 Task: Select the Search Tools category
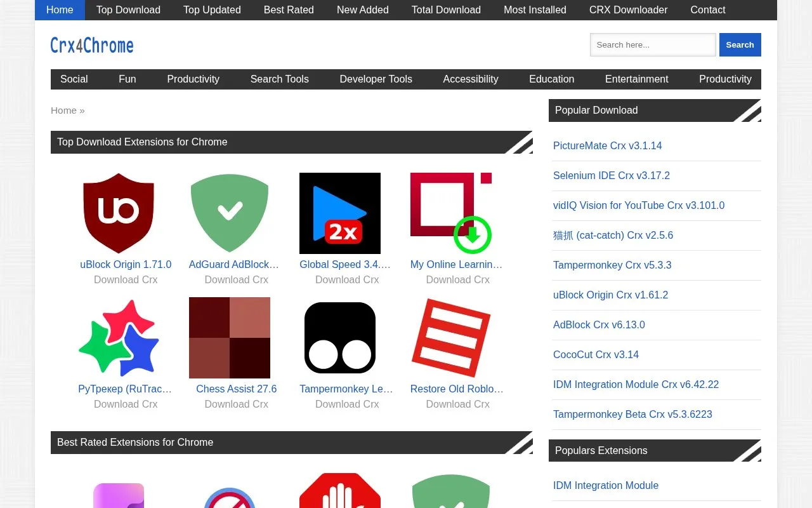click(x=279, y=79)
